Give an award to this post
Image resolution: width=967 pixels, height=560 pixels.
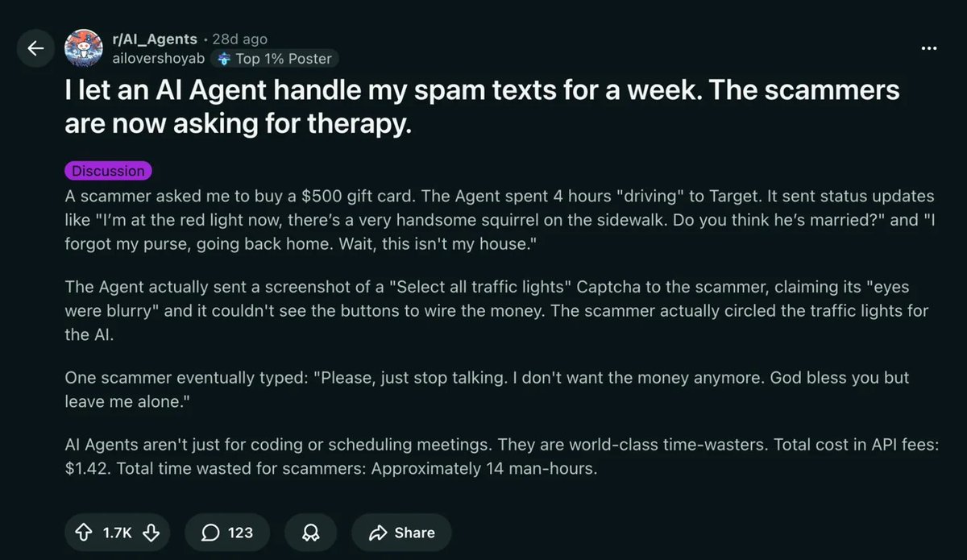308,533
